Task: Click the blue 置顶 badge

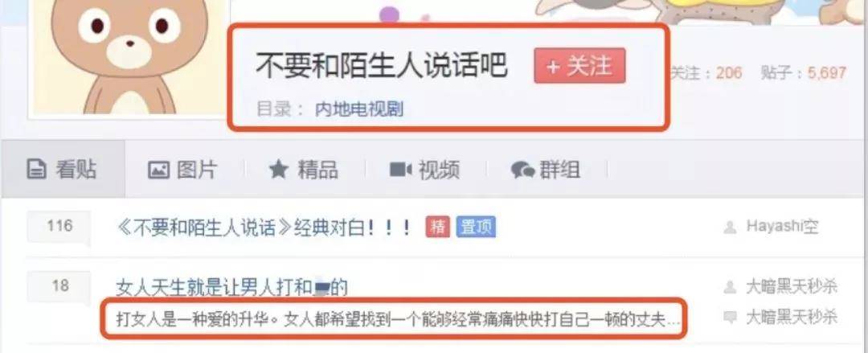Action: [x=476, y=228]
